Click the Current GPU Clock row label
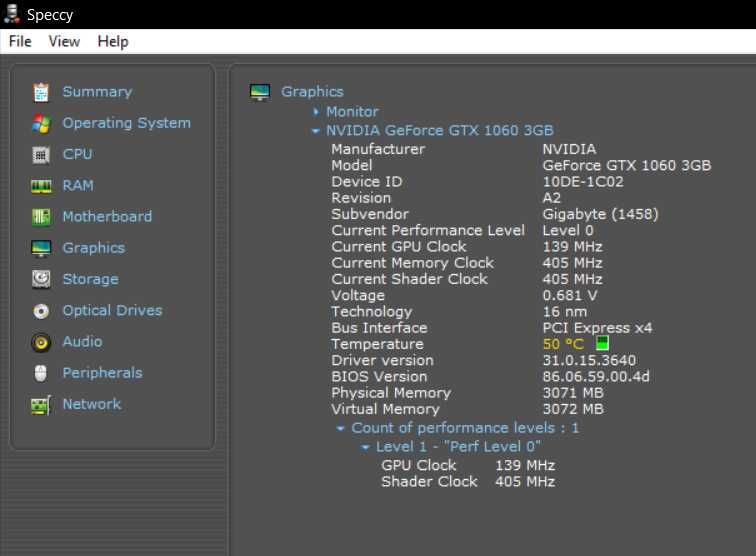The image size is (756, 556). (399, 247)
